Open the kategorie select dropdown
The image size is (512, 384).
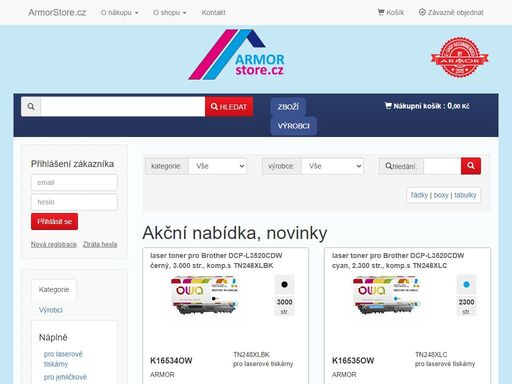(x=217, y=166)
